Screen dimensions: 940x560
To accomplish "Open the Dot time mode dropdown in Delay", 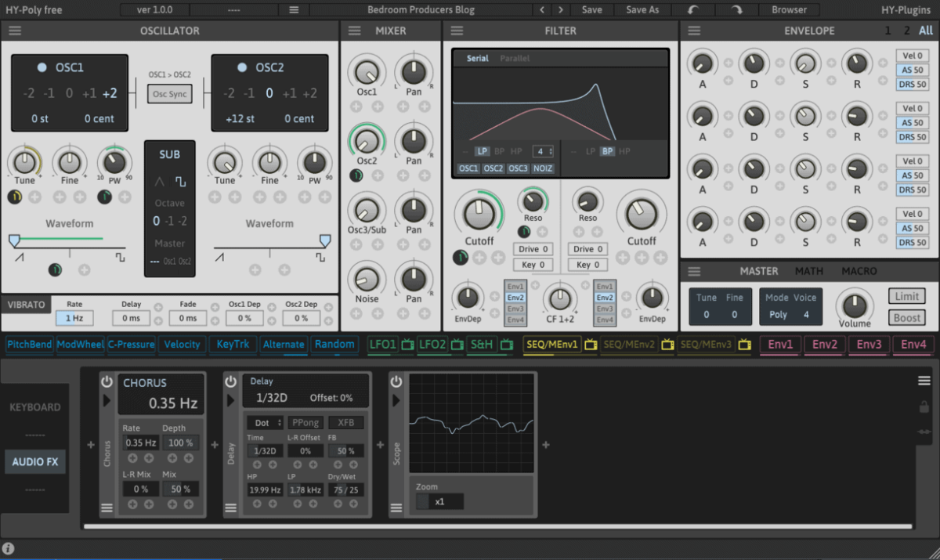I will coord(264,422).
